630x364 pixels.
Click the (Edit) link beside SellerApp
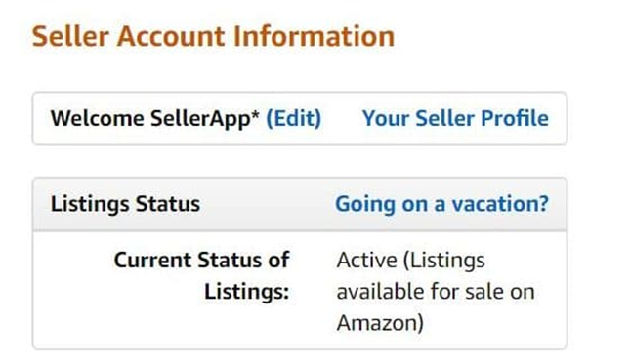point(294,119)
